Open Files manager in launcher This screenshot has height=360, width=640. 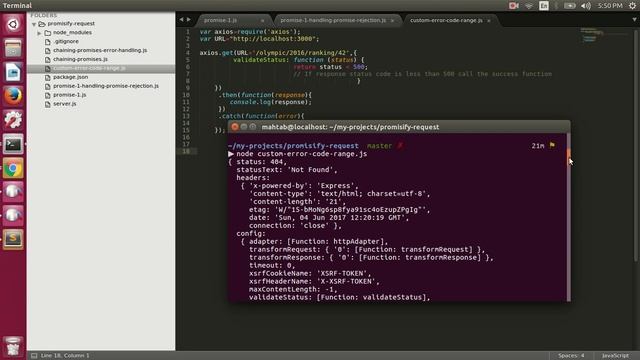coord(13,49)
